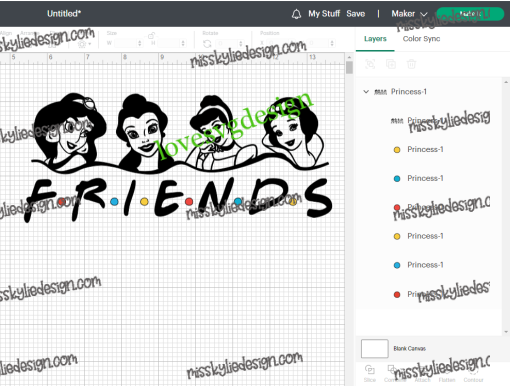This screenshot has width=510, height=386.
Task: Click the Combine tool icon
Action: pos(392,370)
